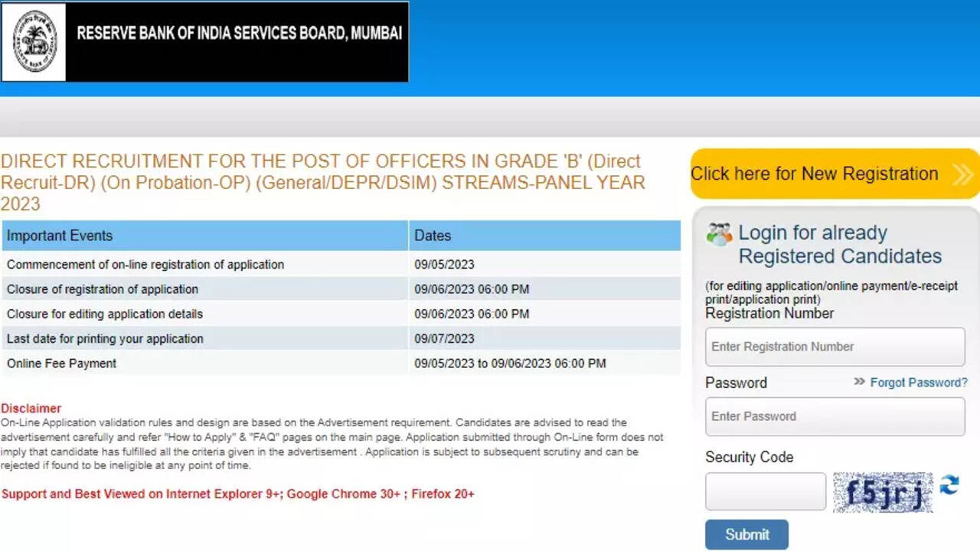The image size is (980, 551).
Task: Focus the Enter Registration Number field
Action: [x=835, y=347]
